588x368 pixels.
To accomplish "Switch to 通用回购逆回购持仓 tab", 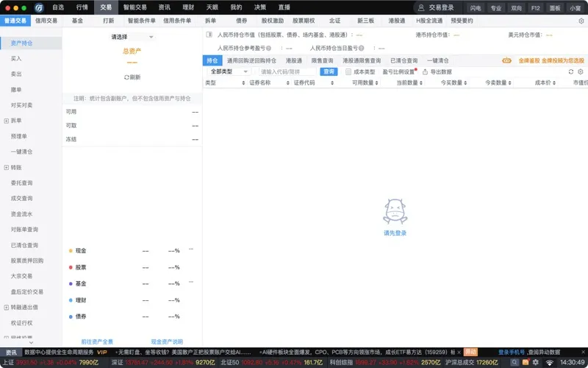I will click(x=251, y=60).
